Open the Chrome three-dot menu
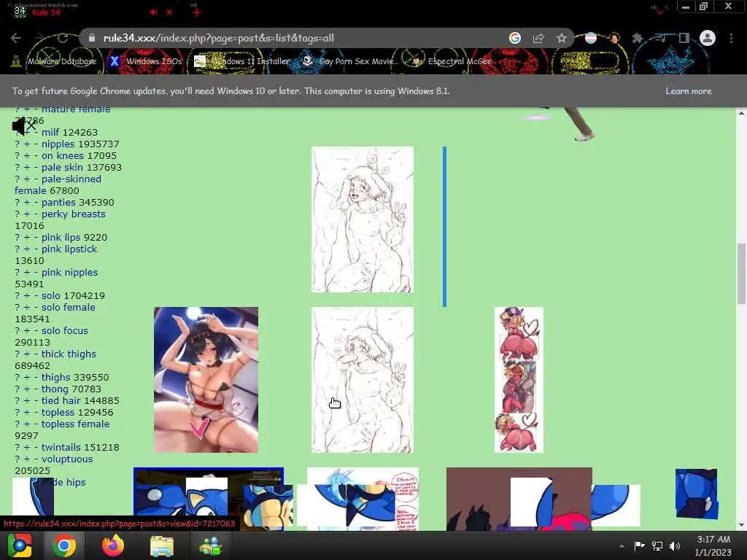 tap(731, 38)
